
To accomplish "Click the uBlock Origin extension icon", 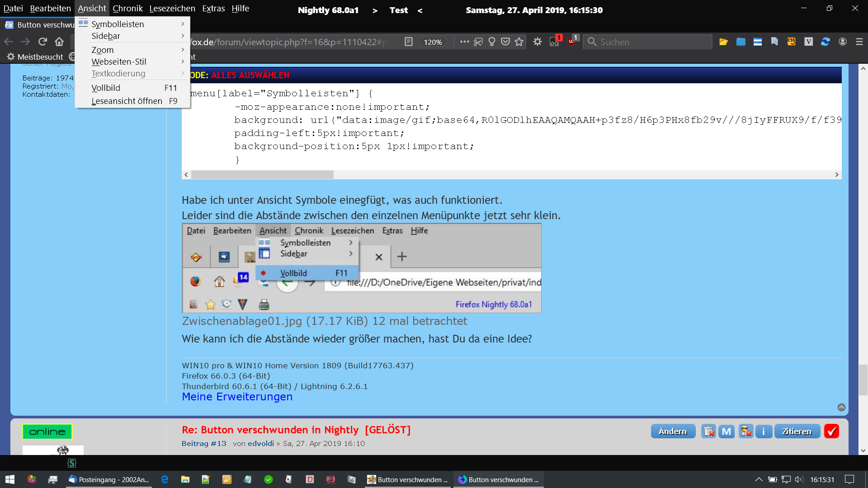I will 572,42.
